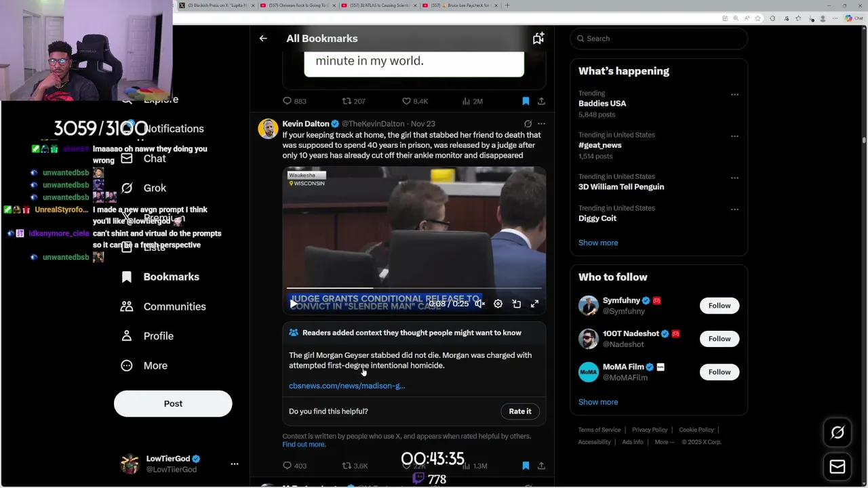Remove the bookmark from Kevin Dalton's post
The width and height of the screenshot is (868, 488).
526,466
